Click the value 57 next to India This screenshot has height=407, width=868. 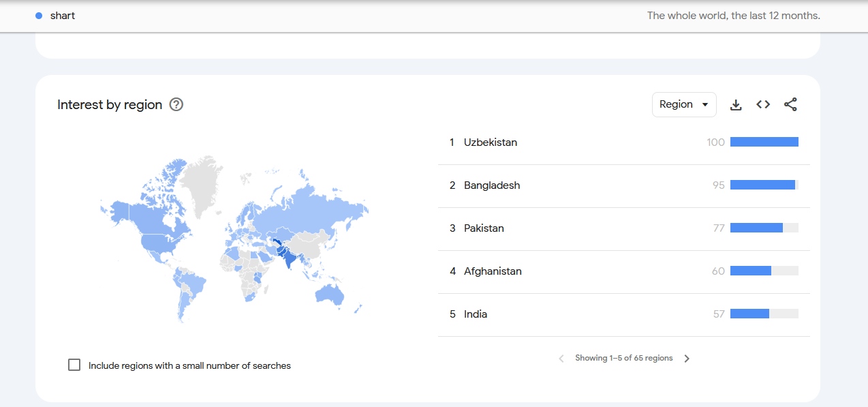(719, 314)
